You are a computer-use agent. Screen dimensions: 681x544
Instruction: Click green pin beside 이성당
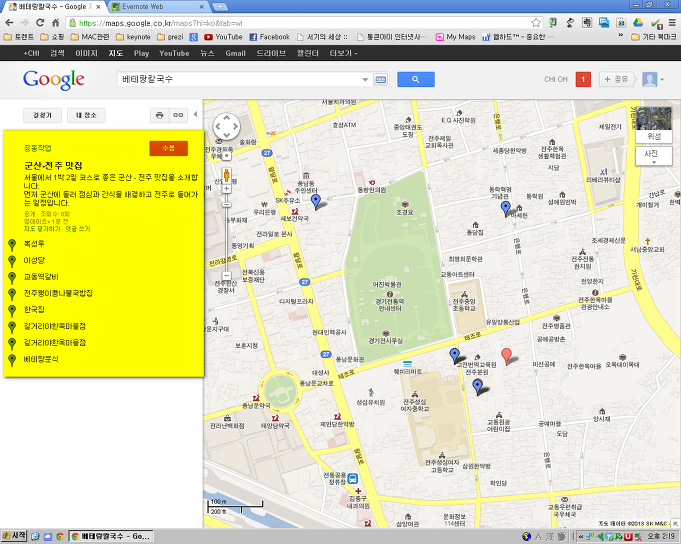coord(12,261)
